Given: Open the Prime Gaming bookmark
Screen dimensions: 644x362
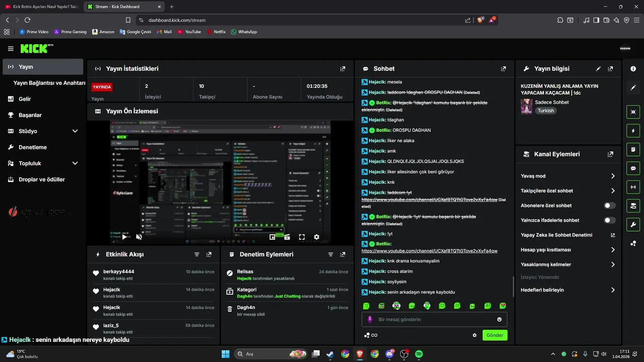Looking at the screenshot, I should coord(70,32).
